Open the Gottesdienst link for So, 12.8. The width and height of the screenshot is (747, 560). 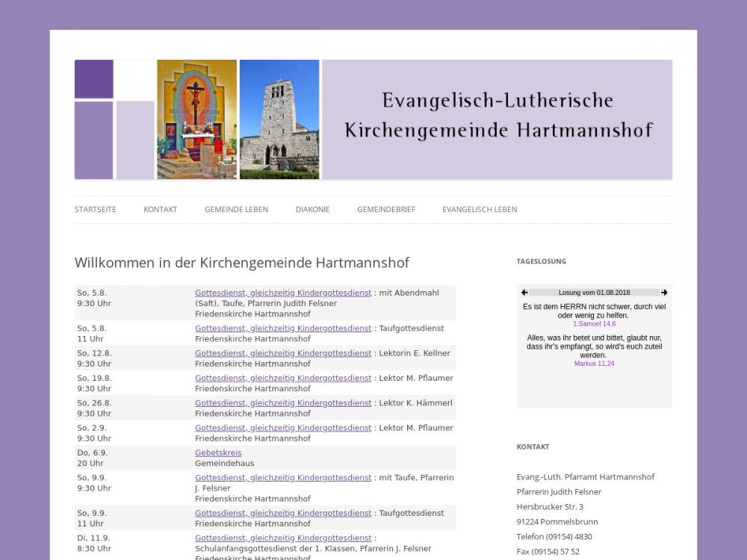pyautogui.click(x=282, y=353)
